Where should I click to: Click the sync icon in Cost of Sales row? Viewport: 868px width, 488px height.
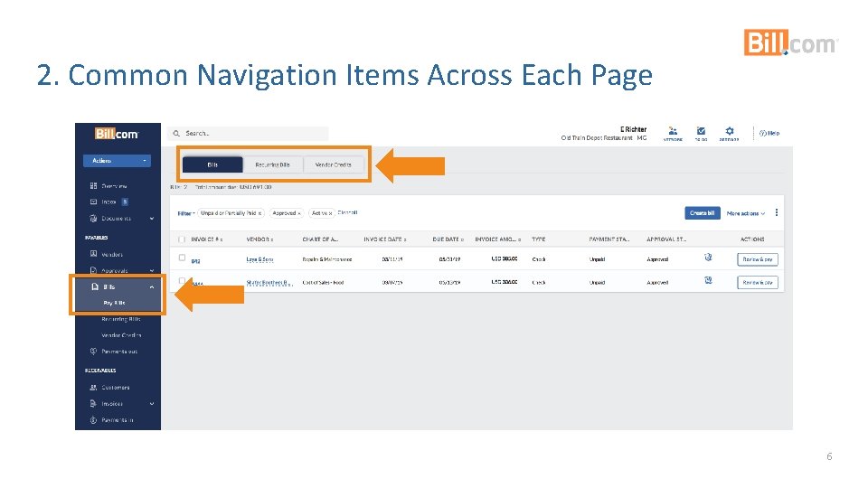[708, 280]
